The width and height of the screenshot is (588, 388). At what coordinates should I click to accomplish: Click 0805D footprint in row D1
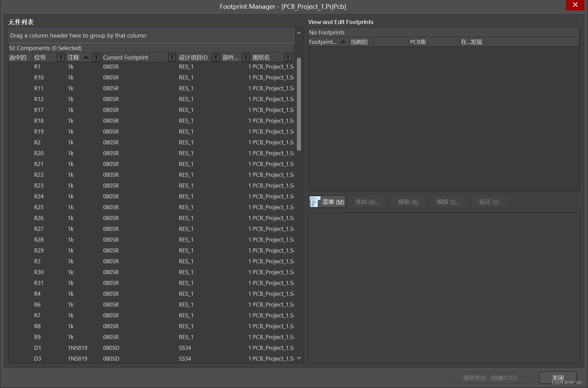[111, 348]
